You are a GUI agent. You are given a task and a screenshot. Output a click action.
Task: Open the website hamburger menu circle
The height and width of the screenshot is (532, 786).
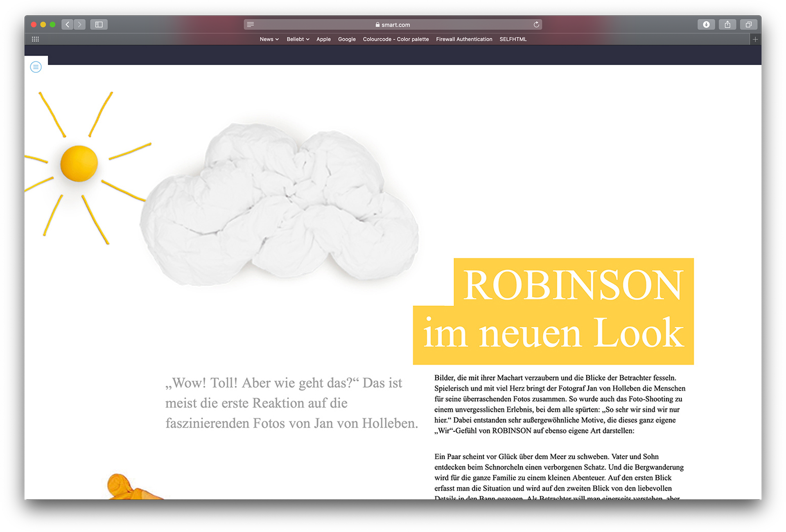(36, 67)
